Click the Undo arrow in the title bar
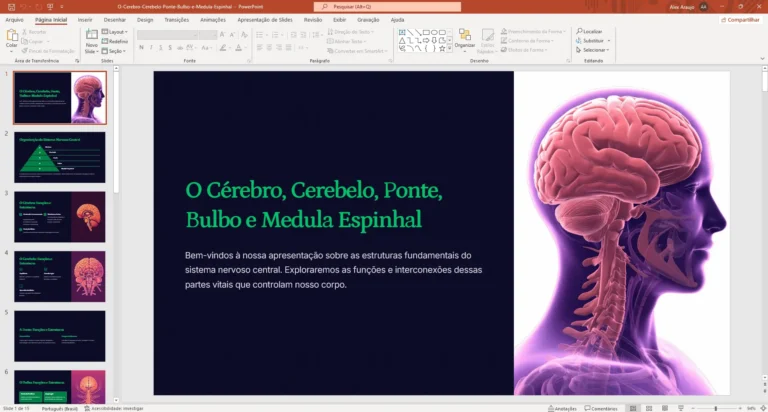The image size is (768, 412). (23, 7)
